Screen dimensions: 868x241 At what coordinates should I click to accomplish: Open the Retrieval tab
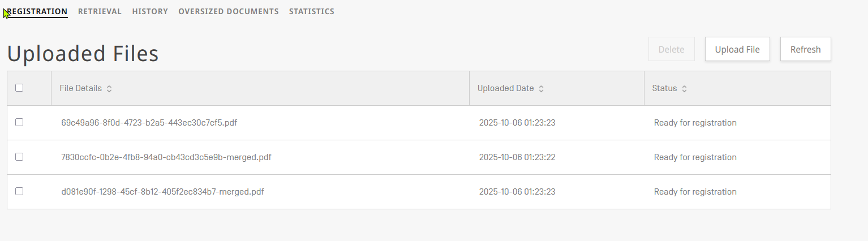coord(100,11)
